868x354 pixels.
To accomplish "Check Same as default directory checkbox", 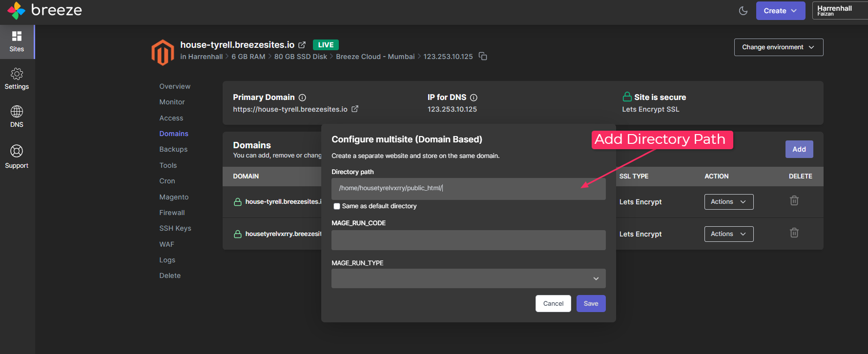I will pyautogui.click(x=337, y=206).
